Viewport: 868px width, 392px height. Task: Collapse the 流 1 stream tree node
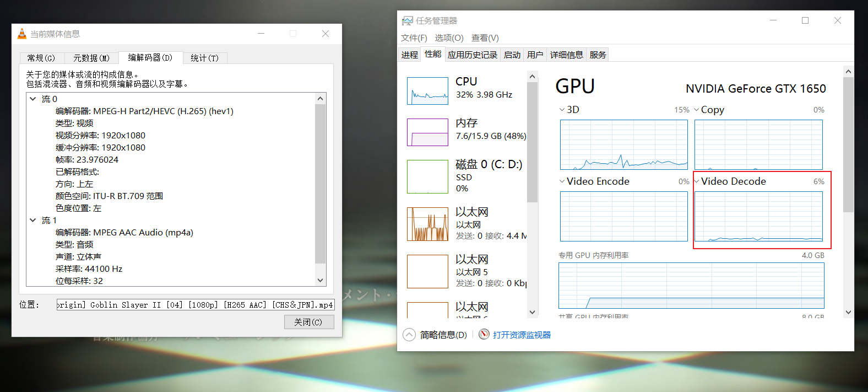(33, 221)
